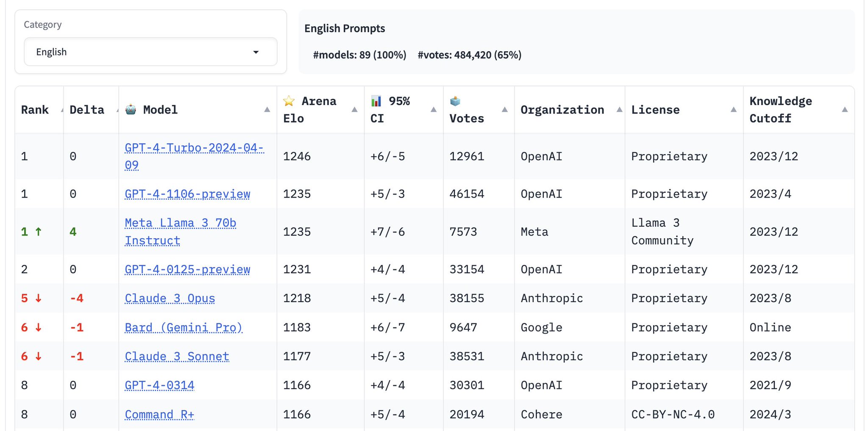Click the Votes column sort arrow
The height and width of the screenshot is (431, 868).
tap(505, 110)
